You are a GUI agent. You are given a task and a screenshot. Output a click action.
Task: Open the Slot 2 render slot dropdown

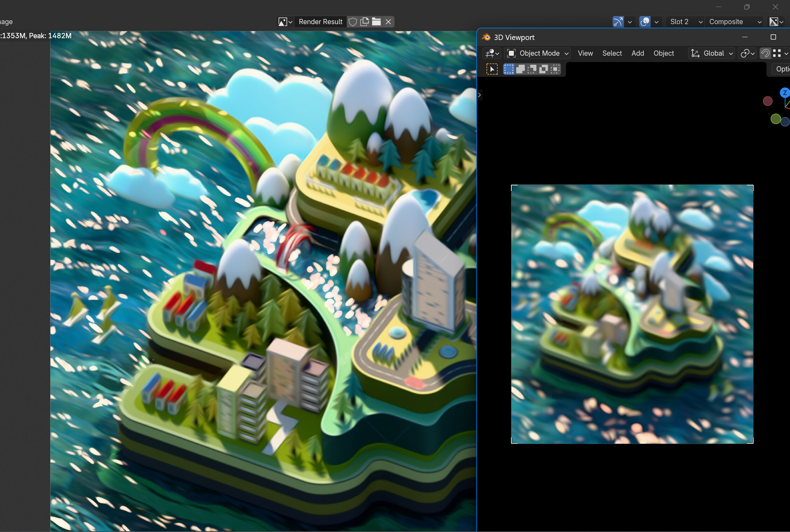[686, 22]
